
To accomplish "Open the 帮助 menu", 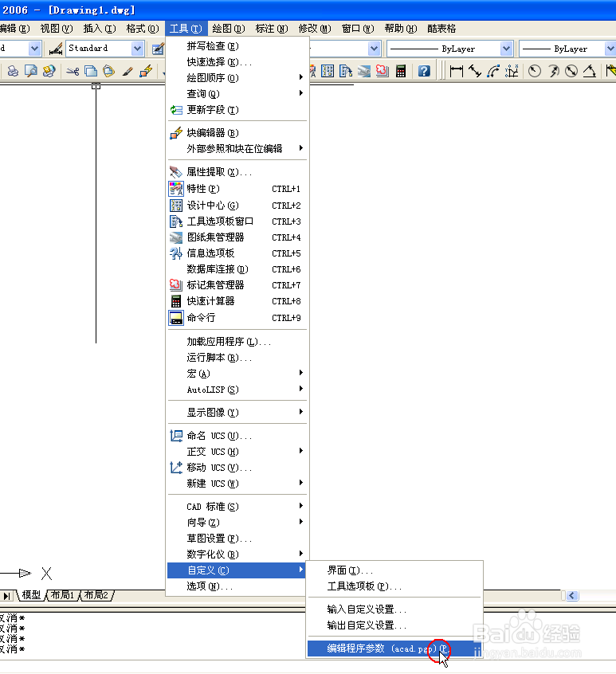I will (401, 29).
